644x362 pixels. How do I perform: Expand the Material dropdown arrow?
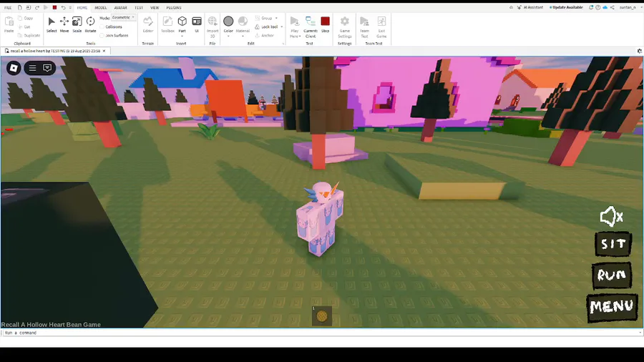243,36
